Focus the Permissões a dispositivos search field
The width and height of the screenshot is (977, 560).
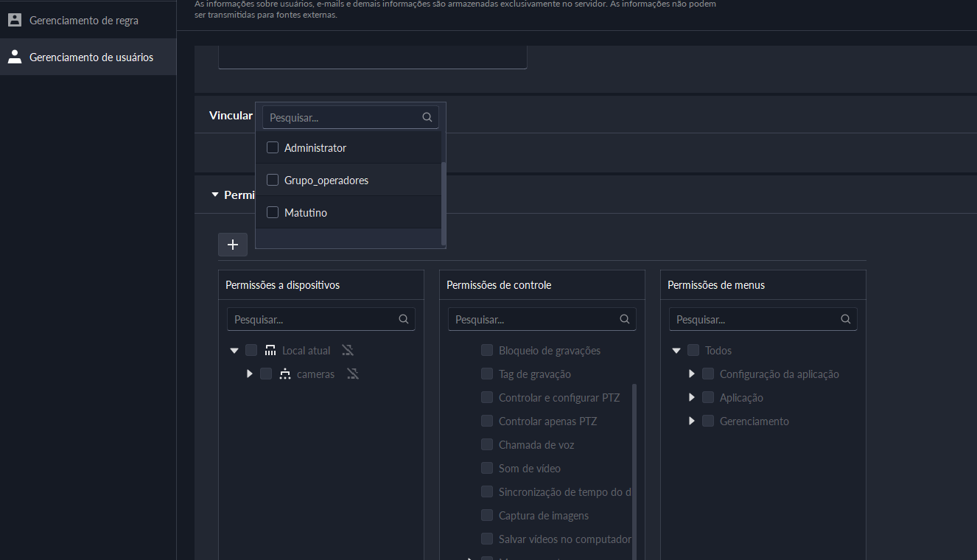point(313,320)
